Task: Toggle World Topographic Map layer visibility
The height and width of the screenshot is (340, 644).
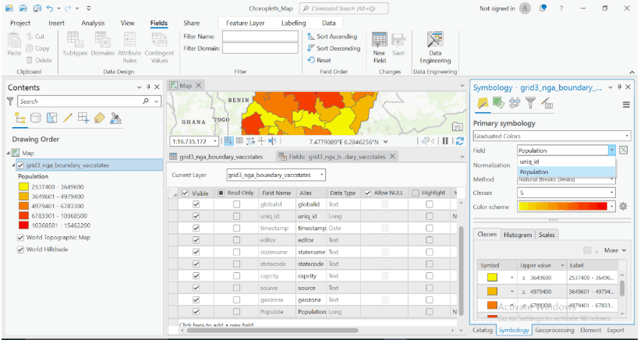Action: click(x=20, y=238)
